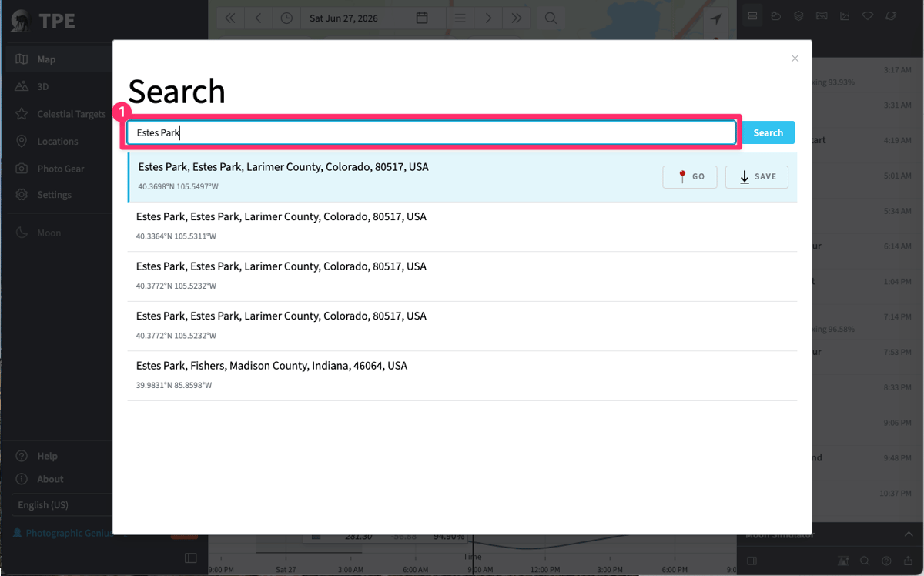The width and height of the screenshot is (924, 576).
Task: Click the 10:37 PM event time
Action: 896,493
